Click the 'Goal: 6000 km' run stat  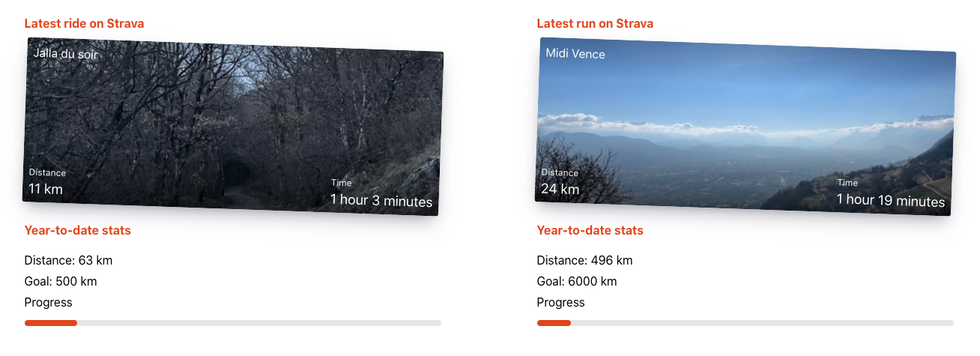(577, 282)
